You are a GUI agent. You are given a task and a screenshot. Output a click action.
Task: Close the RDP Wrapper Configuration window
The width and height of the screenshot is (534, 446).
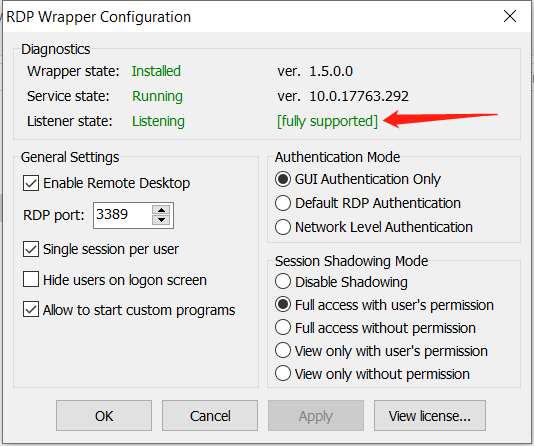click(510, 16)
